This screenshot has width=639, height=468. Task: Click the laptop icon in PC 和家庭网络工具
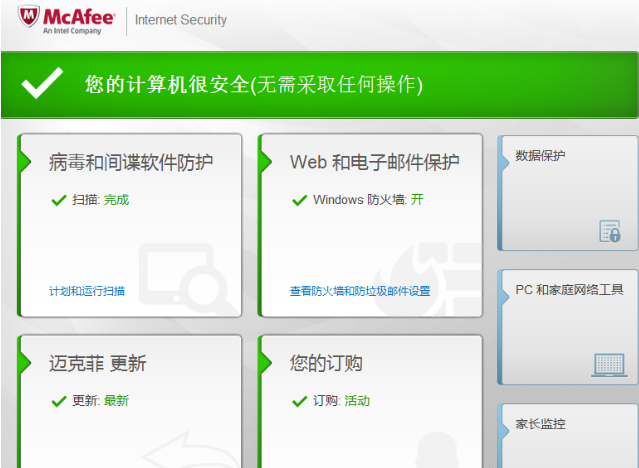click(609, 364)
